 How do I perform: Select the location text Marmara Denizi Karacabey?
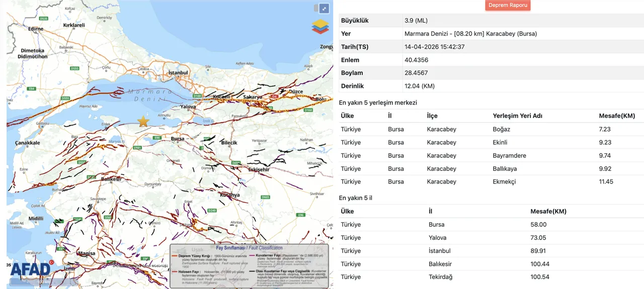point(470,34)
